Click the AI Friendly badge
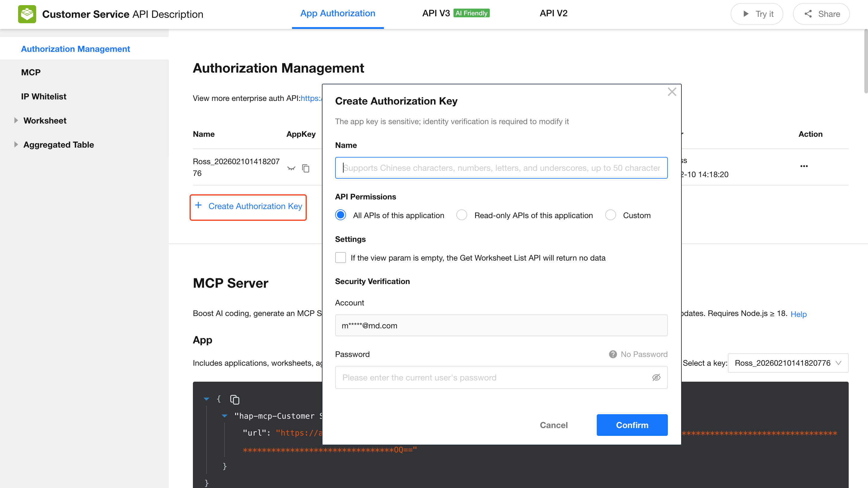The image size is (868, 488). point(471,13)
